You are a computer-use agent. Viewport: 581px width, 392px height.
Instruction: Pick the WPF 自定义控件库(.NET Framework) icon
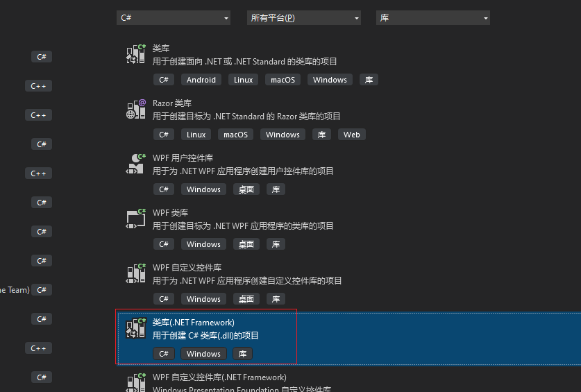pyautogui.click(x=135, y=382)
